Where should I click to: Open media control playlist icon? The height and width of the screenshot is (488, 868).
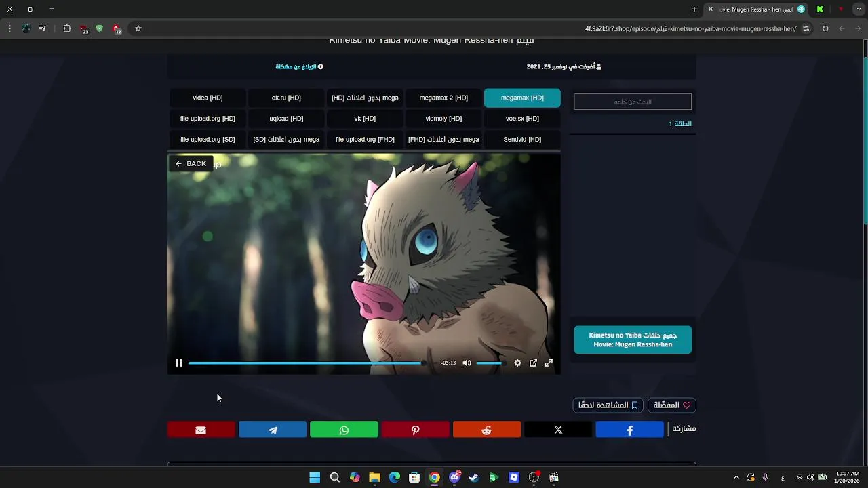tap(43, 28)
